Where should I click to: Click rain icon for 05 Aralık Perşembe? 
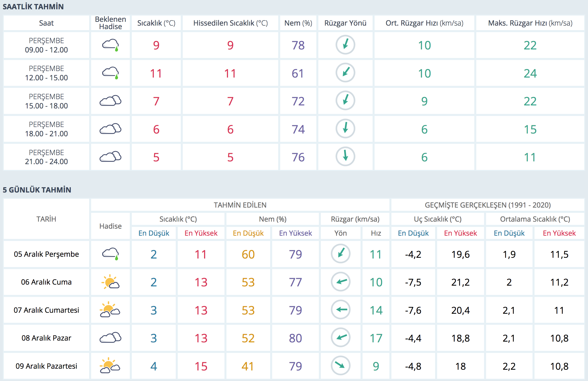pyautogui.click(x=110, y=254)
